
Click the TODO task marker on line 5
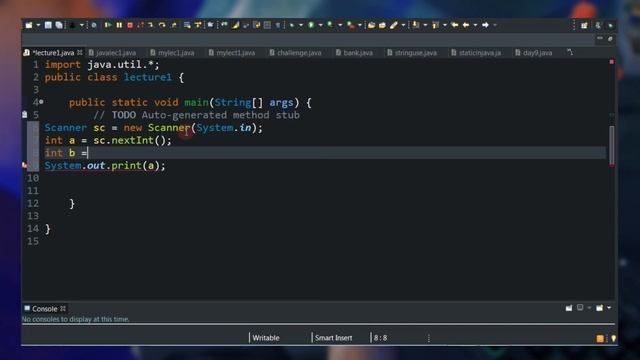pos(25,115)
